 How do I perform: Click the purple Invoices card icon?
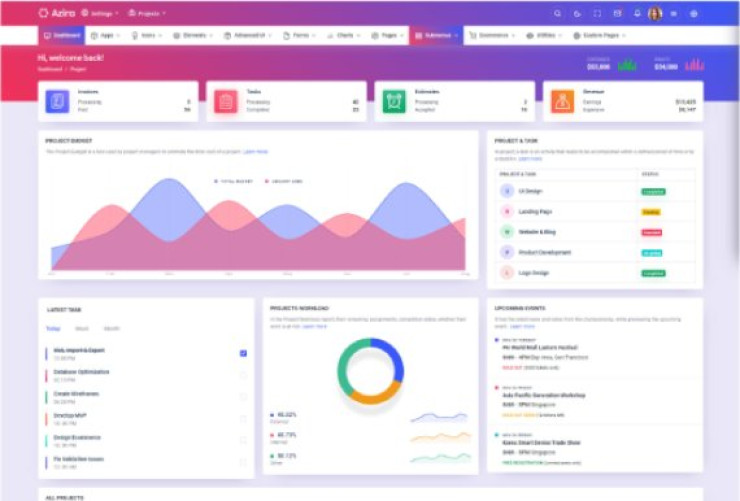coord(57,101)
